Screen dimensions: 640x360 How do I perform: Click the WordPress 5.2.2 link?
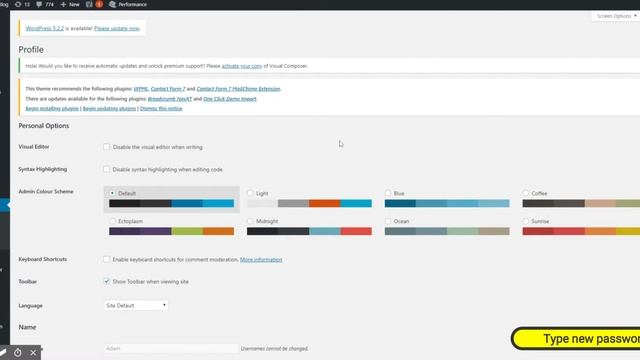[x=45, y=28]
